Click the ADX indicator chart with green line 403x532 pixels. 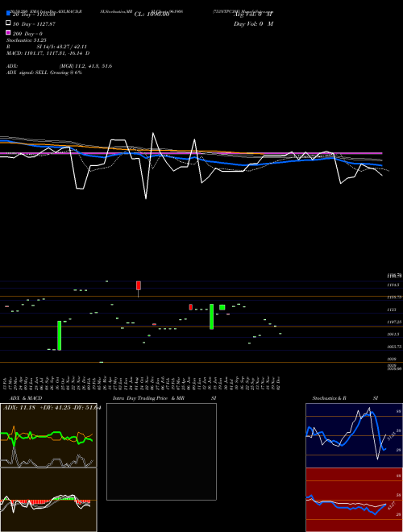pos(48,435)
